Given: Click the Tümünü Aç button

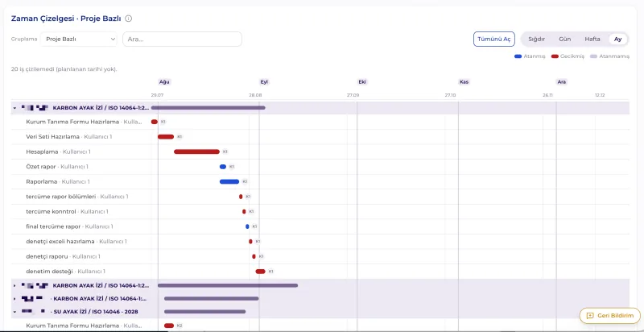Looking at the screenshot, I should [494, 39].
